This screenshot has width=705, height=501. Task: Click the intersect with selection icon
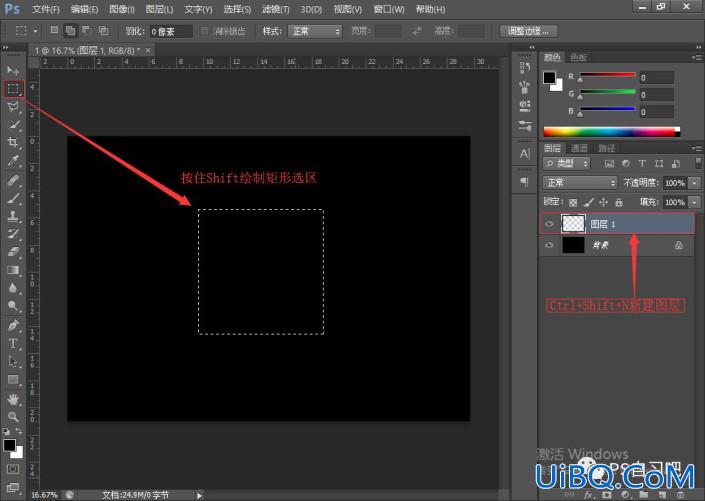[103, 31]
